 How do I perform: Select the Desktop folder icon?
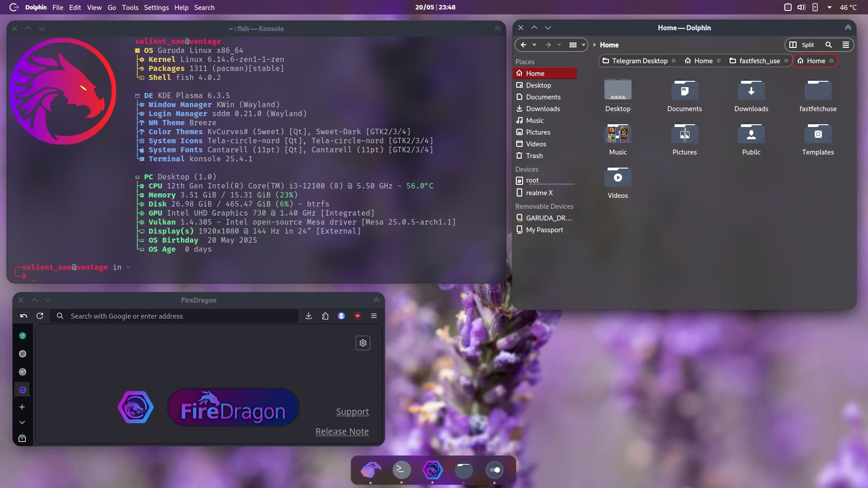coord(618,90)
